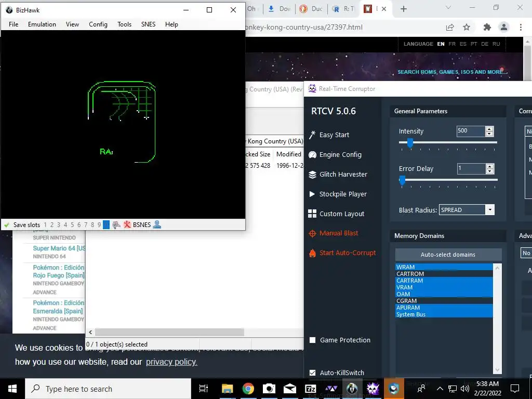Click the BSNES core label
Screen dimensions: 532x399
point(142,224)
